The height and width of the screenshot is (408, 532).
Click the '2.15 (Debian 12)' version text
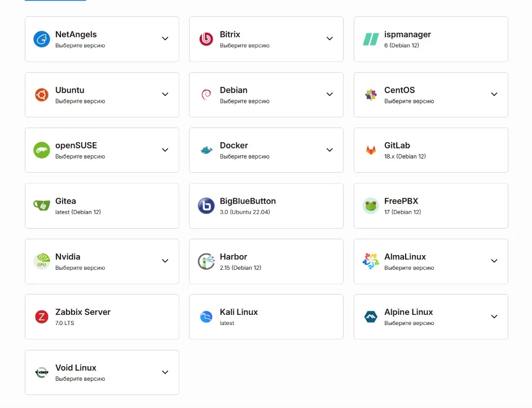tap(240, 268)
